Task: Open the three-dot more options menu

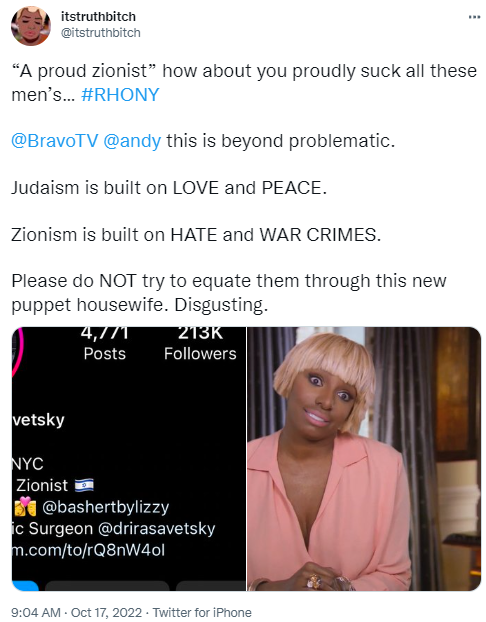Action: pyautogui.click(x=474, y=17)
